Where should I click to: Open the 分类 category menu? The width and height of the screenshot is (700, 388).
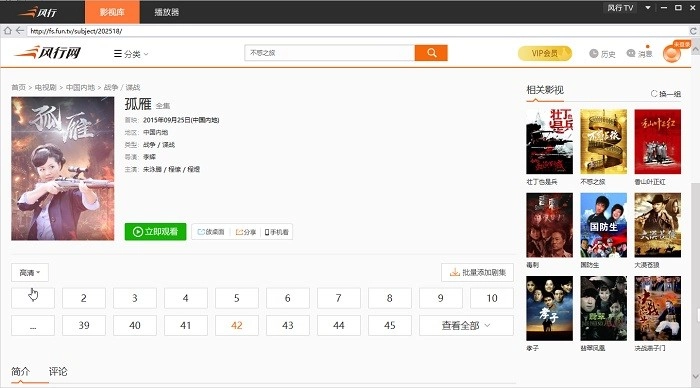click(131, 54)
